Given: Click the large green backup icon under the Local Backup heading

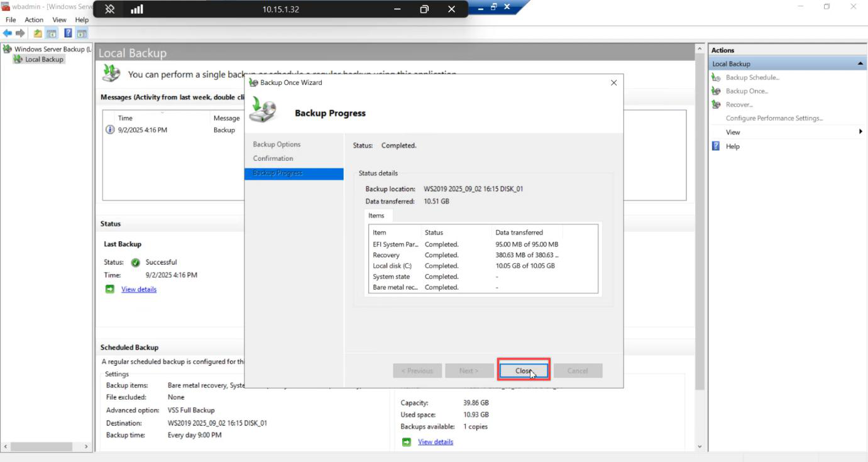Looking at the screenshot, I should [x=111, y=73].
